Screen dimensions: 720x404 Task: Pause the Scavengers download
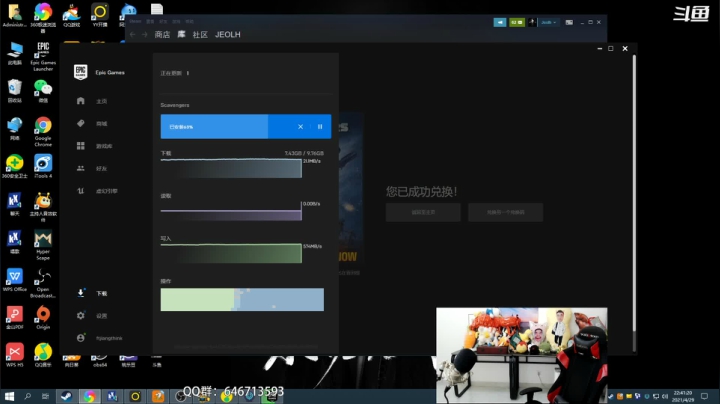(x=320, y=127)
